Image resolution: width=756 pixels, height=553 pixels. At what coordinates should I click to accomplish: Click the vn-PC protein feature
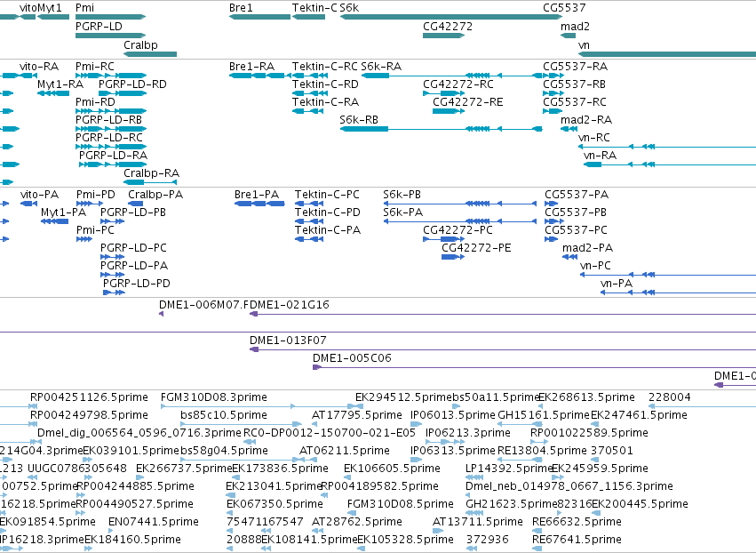pos(668,275)
